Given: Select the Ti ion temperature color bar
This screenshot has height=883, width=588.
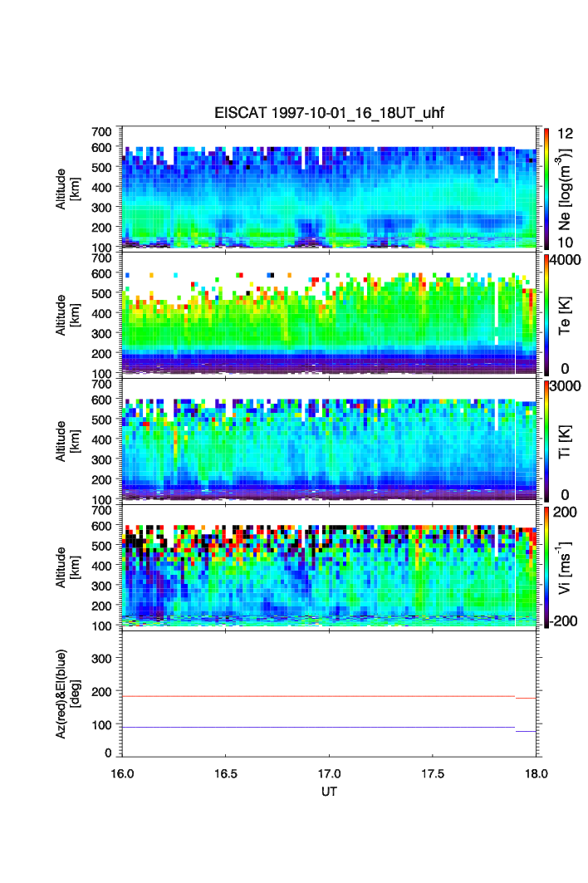Looking at the screenshot, I should [x=546, y=441].
